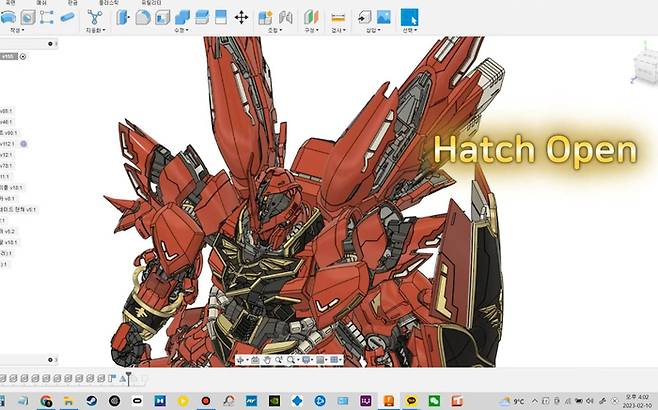Select the v18:1 component in browser
Screen dimensions: 658x410
[x=10, y=242]
